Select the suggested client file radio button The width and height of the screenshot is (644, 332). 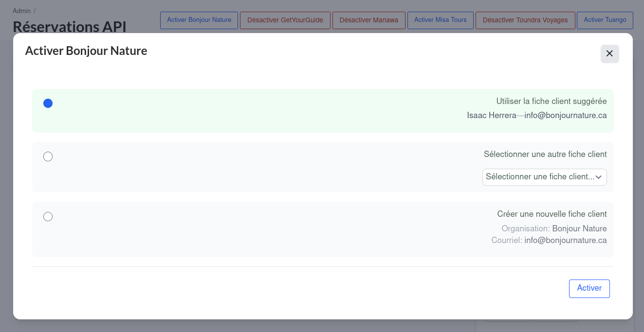(x=48, y=104)
